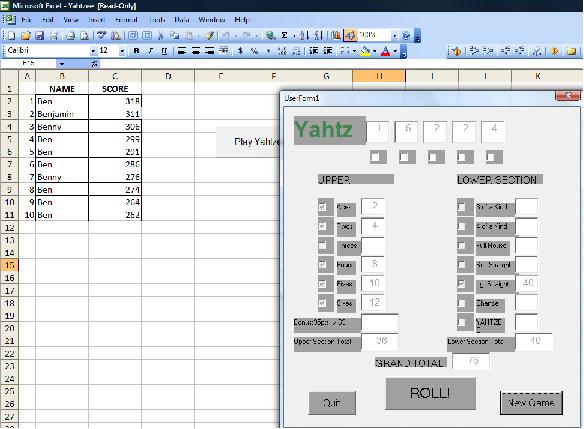This screenshot has width=584, height=429.
Task: Expand the Font Color dropdown arrow
Action: point(395,51)
